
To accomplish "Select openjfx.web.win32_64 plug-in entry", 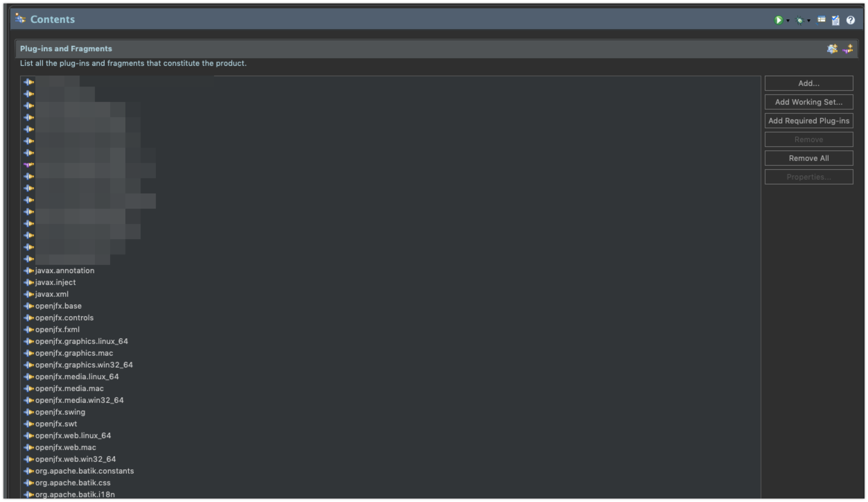I will [75, 459].
